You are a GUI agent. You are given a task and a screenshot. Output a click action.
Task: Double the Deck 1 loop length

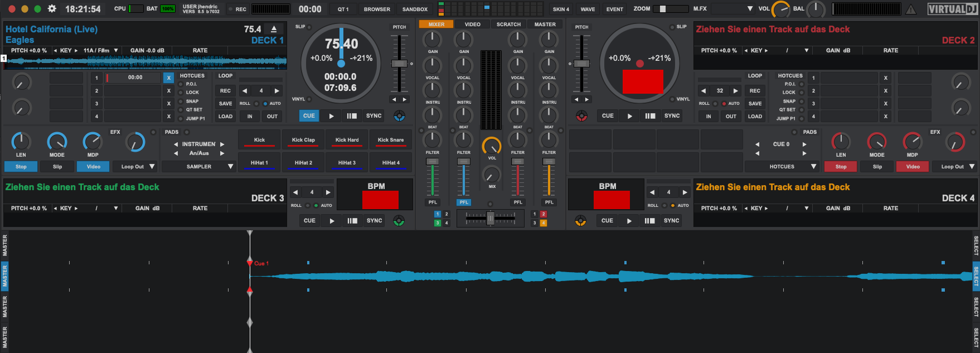[277, 90]
